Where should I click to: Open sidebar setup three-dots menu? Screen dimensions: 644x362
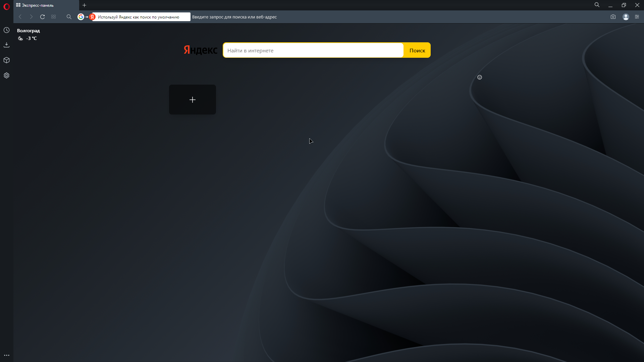pyautogui.click(x=7, y=355)
